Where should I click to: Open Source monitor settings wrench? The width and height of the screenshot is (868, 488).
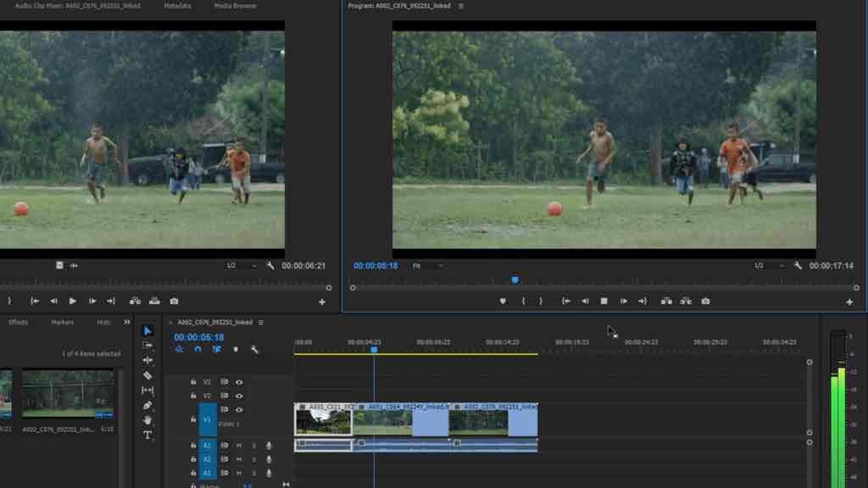(x=270, y=265)
